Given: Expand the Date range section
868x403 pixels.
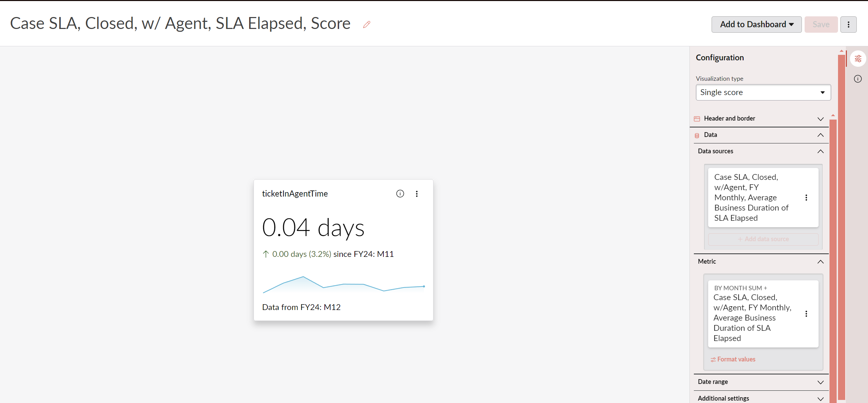Looking at the screenshot, I should click(x=820, y=382).
